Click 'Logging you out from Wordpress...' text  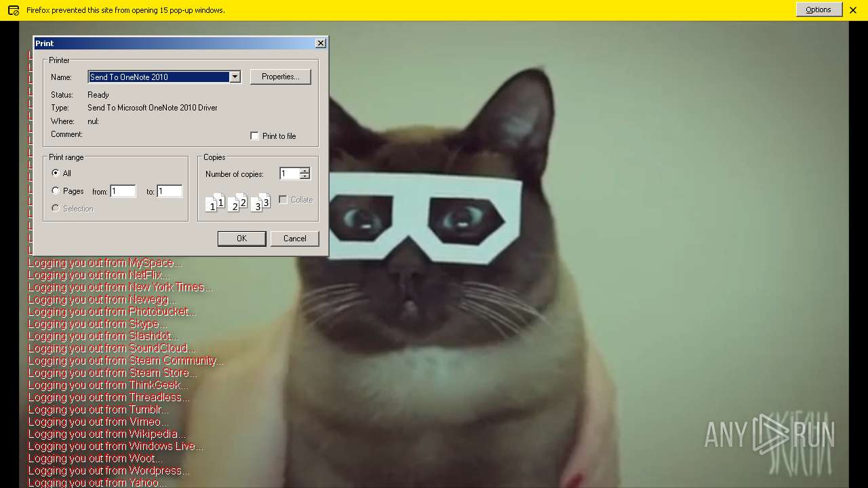[x=108, y=470]
